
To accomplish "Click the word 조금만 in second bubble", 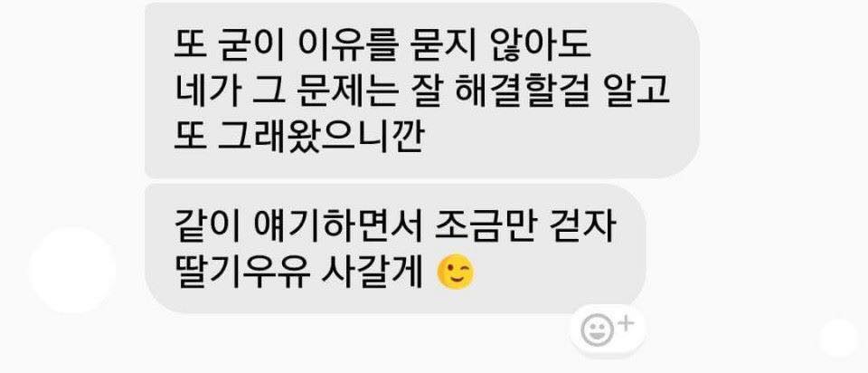I will click(480, 227).
